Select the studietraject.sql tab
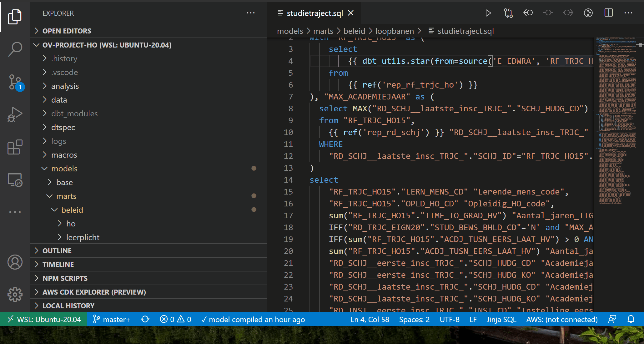Image resolution: width=644 pixels, height=344 pixels. point(314,13)
